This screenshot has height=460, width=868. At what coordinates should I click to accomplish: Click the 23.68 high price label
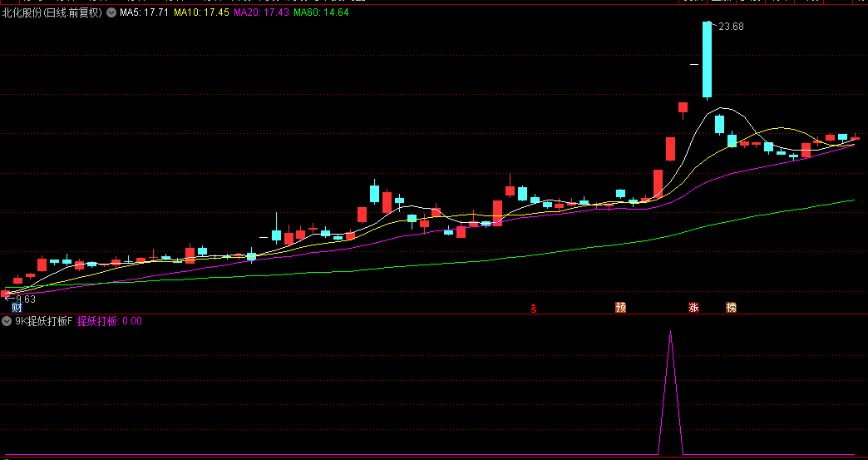(x=731, y=26)
